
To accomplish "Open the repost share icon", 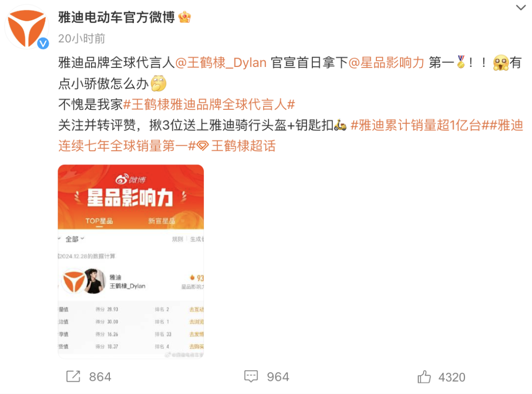I will (x=73, y=376).
